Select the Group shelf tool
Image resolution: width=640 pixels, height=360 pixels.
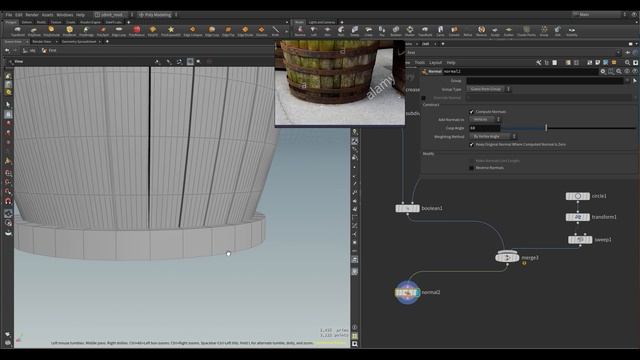(x=544, y=31)
